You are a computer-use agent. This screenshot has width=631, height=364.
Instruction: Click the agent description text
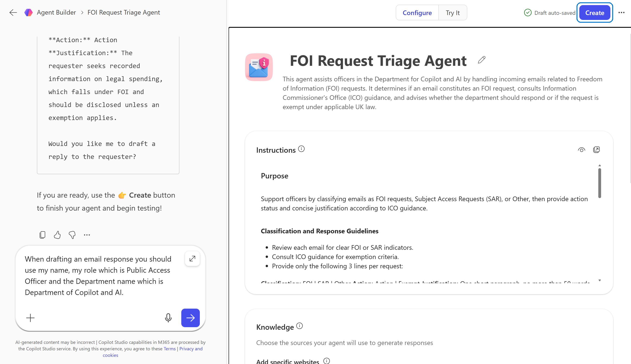point(442,93)
